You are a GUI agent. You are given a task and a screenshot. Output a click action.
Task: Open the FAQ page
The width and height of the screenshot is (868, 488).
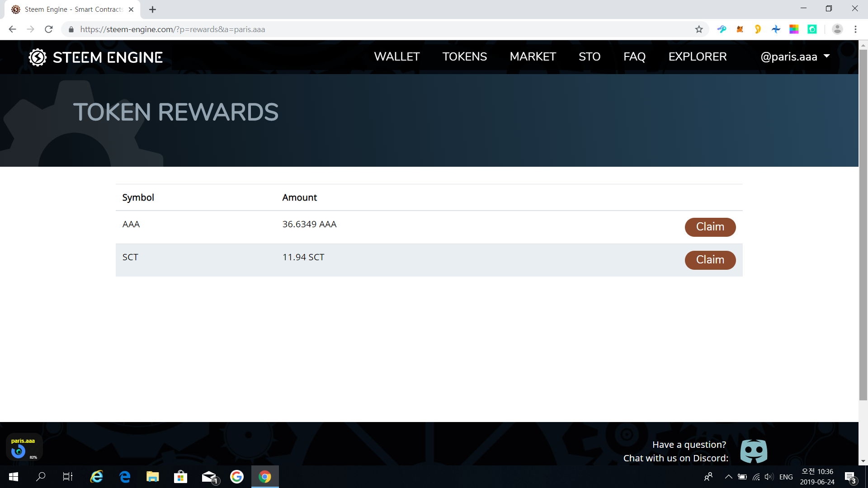[x=635, y=57]
